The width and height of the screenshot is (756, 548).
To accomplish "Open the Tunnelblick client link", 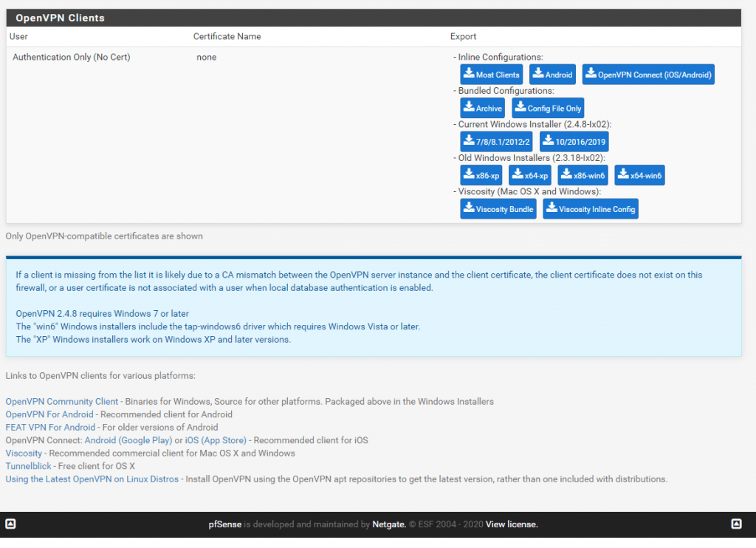I will tap(29, 466).
